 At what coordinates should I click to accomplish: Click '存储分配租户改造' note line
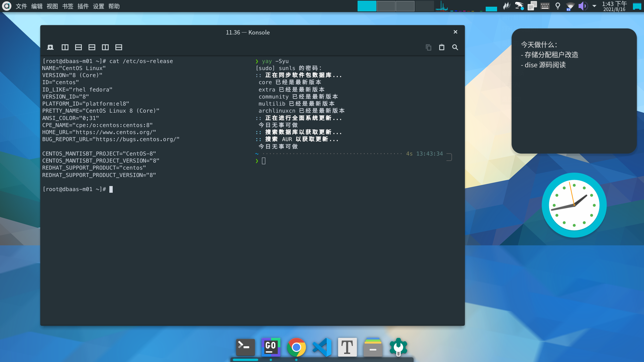[549, 55]
